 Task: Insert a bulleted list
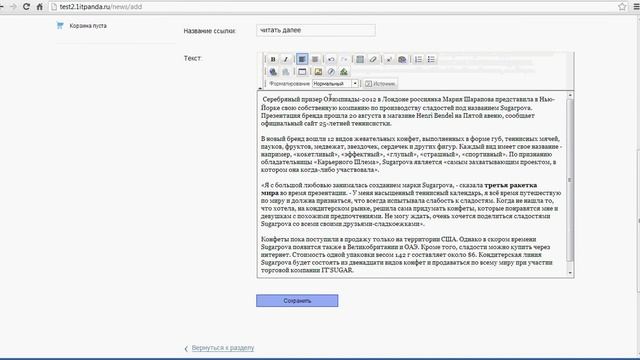(431, 60)
